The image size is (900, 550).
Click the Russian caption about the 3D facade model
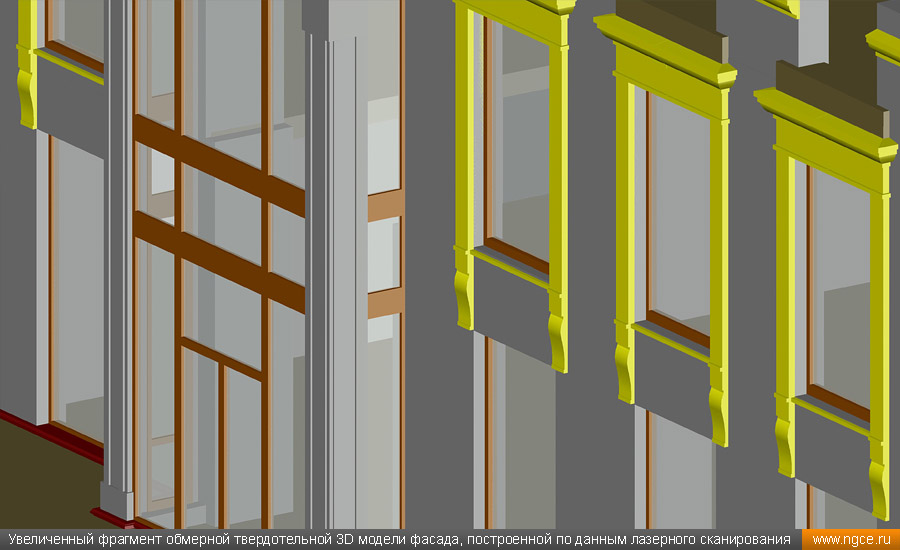point(399,540)
